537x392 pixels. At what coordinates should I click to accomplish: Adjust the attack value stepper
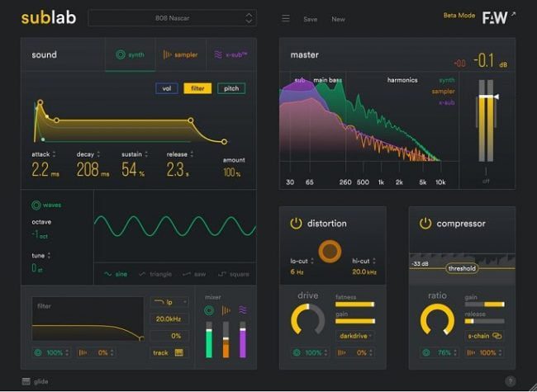(x=54, y=154)
